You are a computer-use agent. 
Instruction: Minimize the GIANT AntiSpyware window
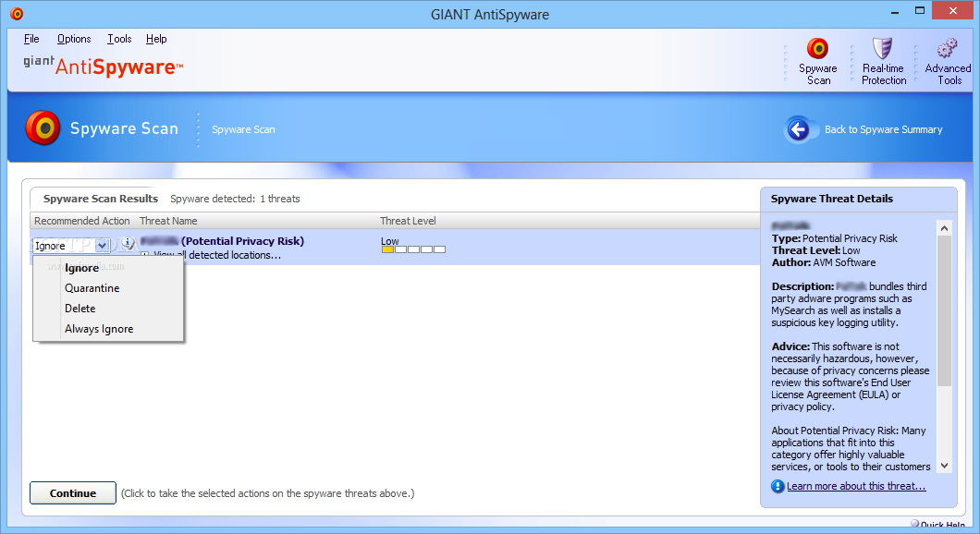click(895, 11)
